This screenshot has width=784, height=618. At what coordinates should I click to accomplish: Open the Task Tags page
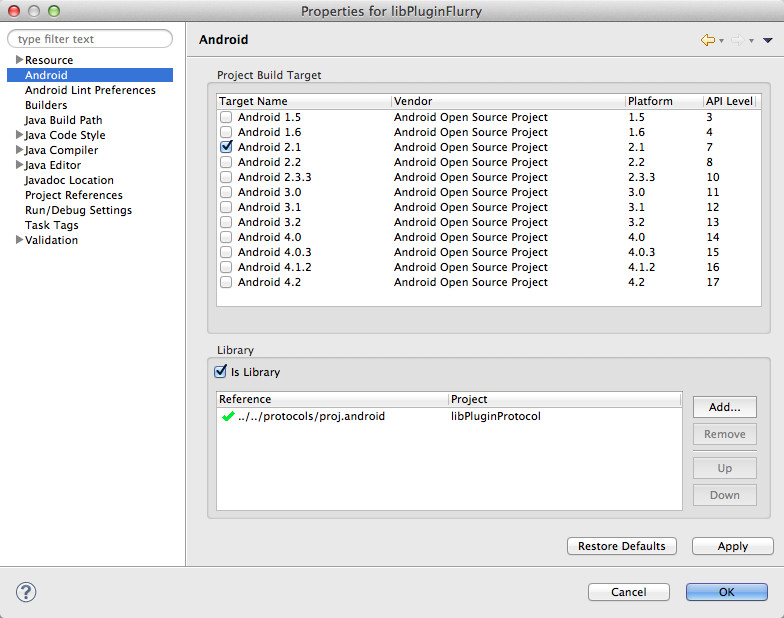tap(52, 225)
